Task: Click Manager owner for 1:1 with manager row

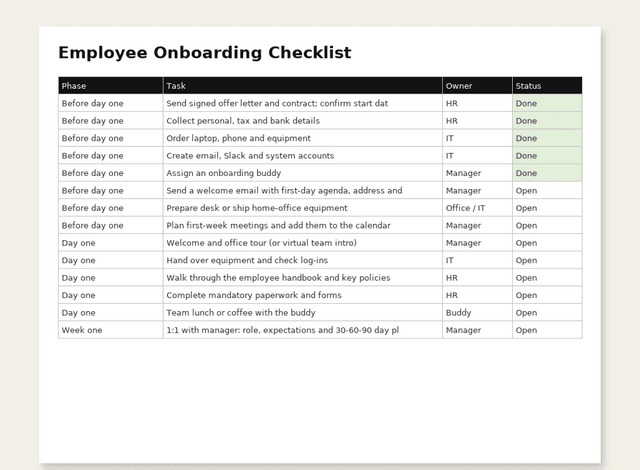Action: 477,330
